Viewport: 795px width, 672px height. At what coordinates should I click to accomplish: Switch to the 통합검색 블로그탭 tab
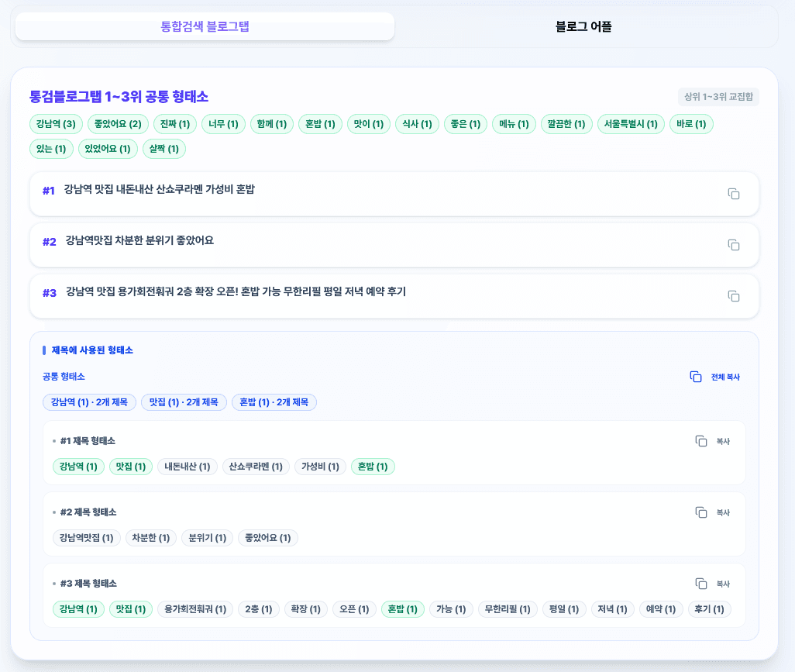206,26
